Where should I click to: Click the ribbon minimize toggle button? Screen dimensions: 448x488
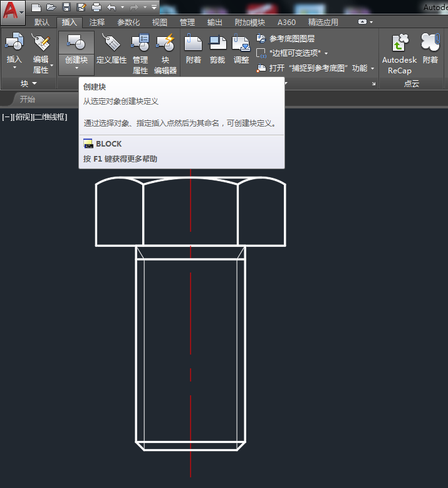tap(362, 22)
